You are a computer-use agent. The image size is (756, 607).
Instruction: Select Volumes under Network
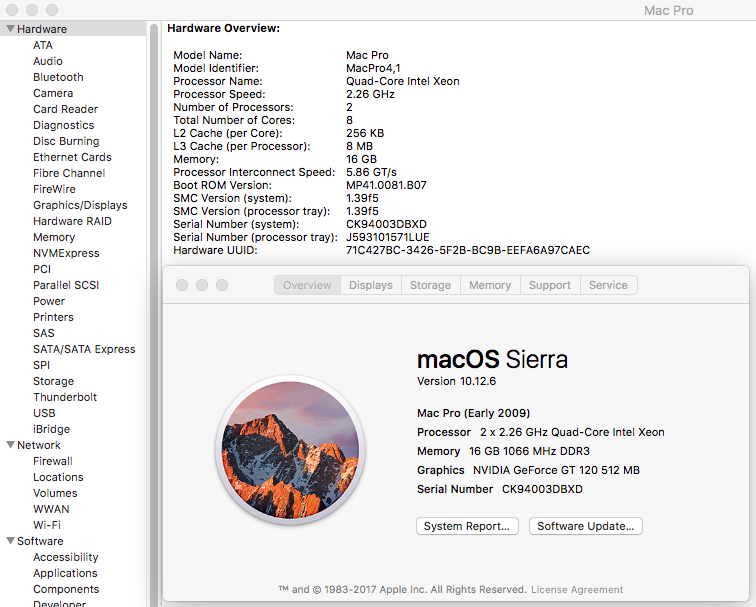coord(55,493)
